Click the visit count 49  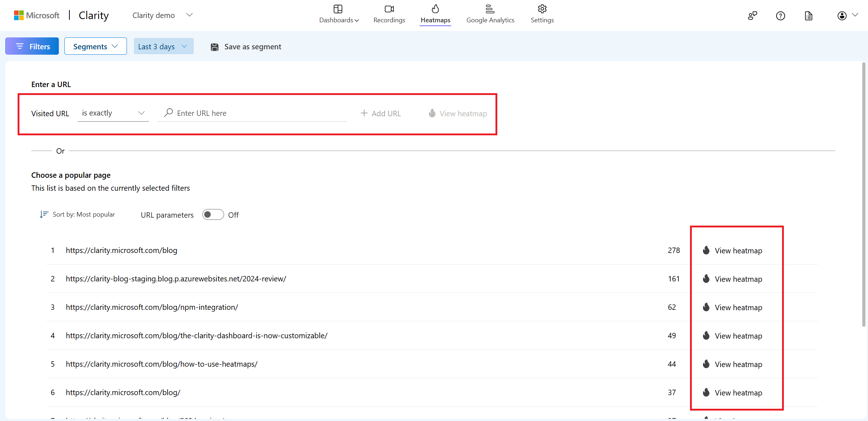[x=672, y=335]
